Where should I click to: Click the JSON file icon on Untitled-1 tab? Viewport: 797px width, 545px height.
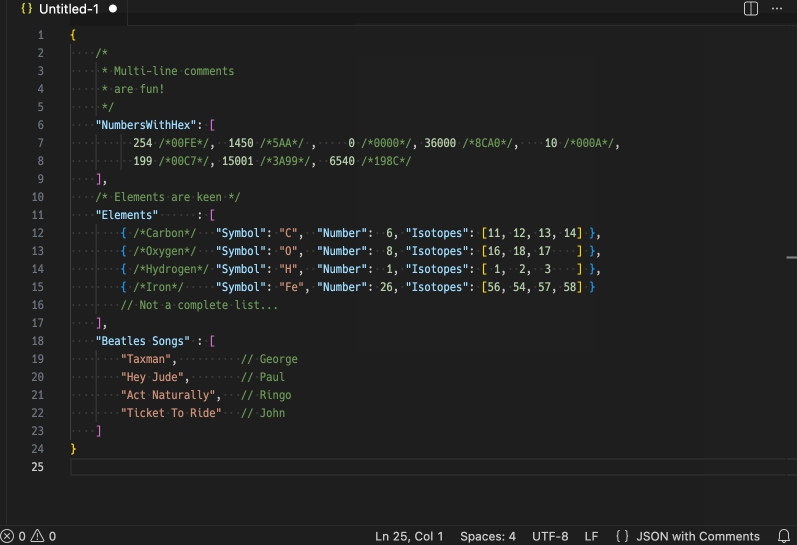coord(26,9)
